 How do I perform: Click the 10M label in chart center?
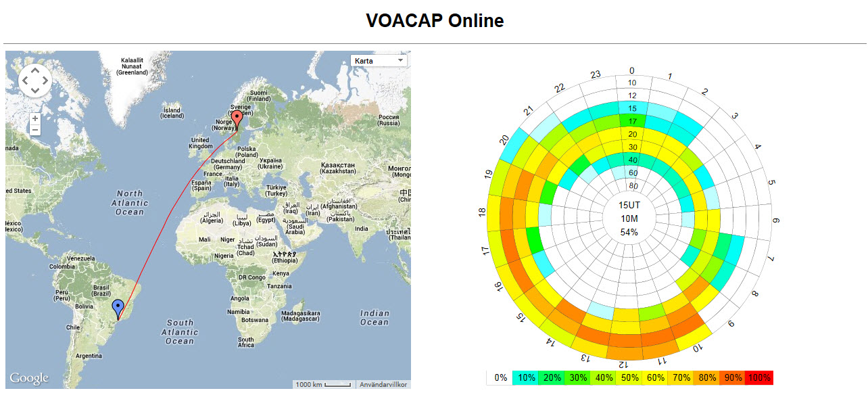pyautogui.click(x=629, y=218)
